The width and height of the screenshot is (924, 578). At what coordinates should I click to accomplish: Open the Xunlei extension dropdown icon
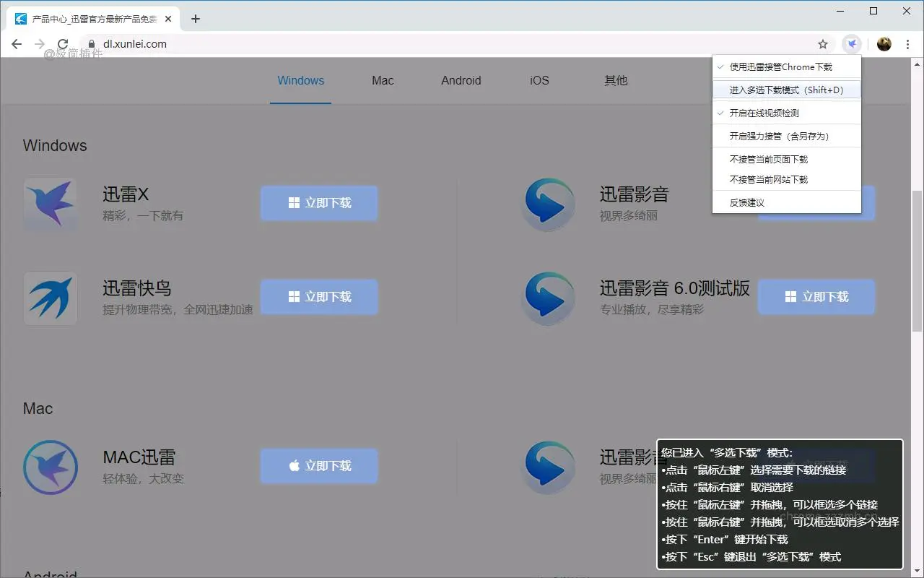click(x=852, y=43)
